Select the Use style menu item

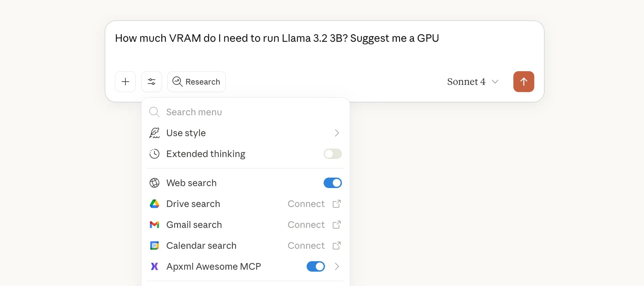[186, 133]
